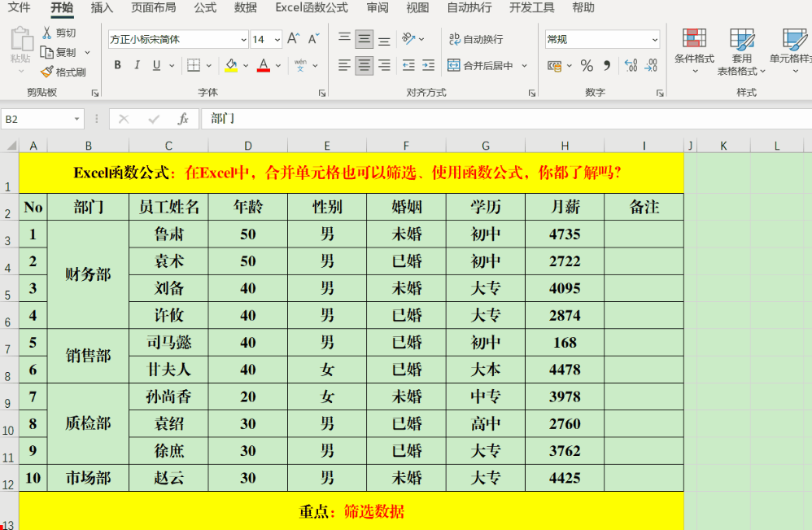Click the phonetic guide (wén) icon
Viewport: 812px width, 530px height.
click(300, 65)
